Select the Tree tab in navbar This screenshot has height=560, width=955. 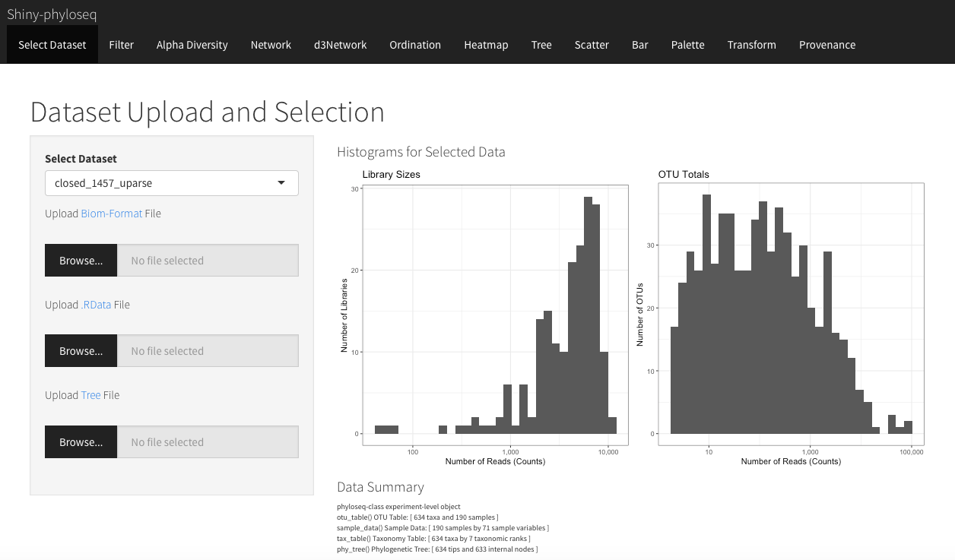[541, 45]
